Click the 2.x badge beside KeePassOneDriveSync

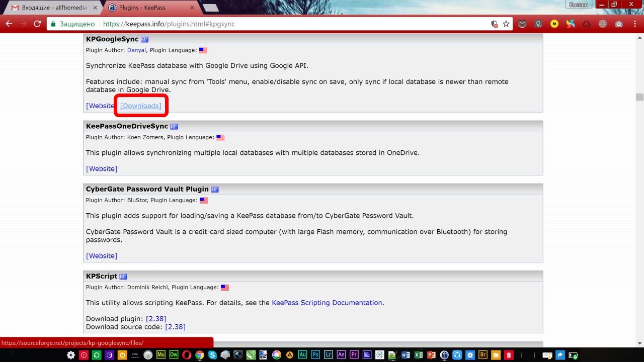174,127
